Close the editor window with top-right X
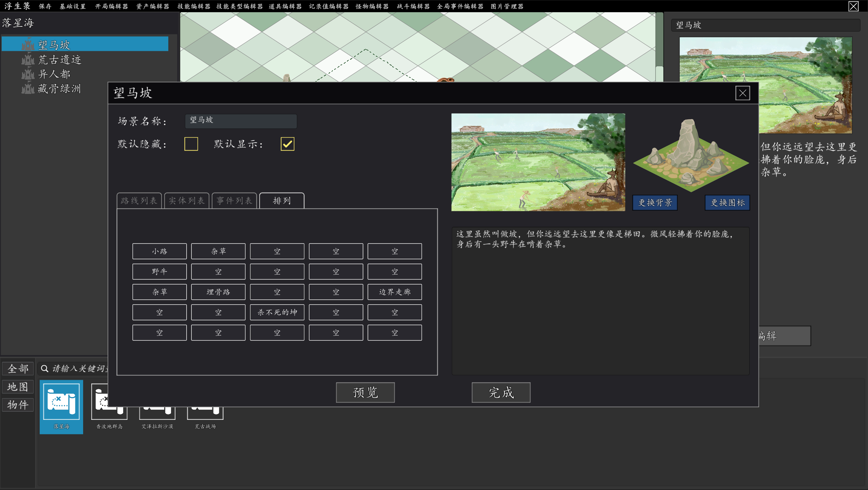 tap(853, 6)
